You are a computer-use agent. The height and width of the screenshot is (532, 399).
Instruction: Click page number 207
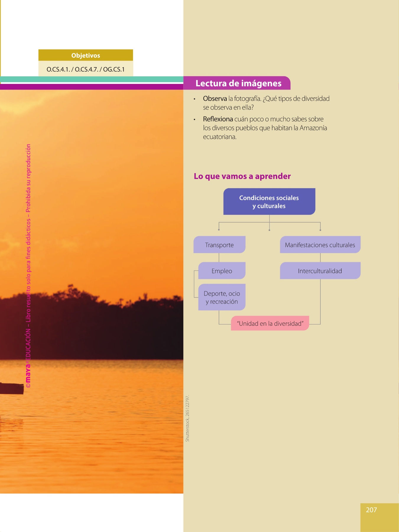(371, 510)
